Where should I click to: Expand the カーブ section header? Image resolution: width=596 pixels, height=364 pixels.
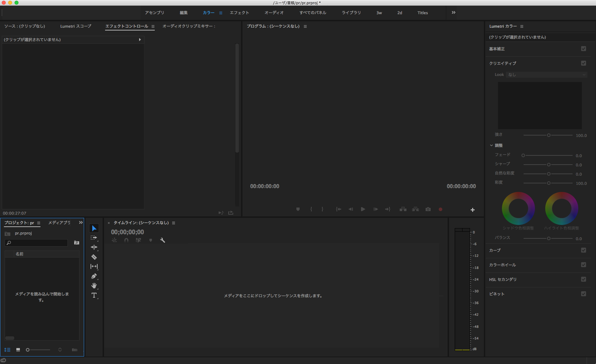[495, 250]
